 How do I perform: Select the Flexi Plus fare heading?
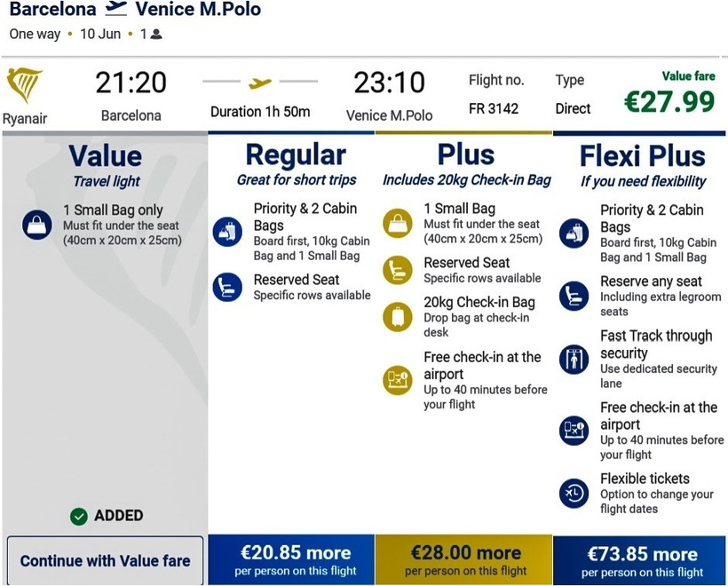(x=642, y=156)
